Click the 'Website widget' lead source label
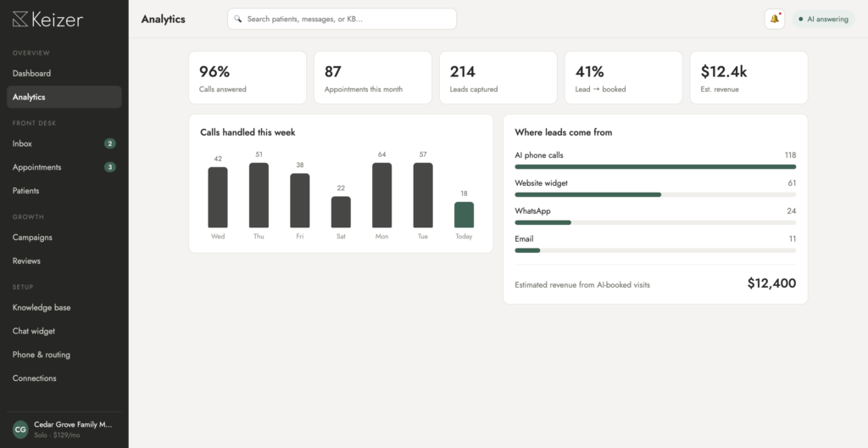Image resolution: width=868 pixels, height=448 pixels. 541,183
